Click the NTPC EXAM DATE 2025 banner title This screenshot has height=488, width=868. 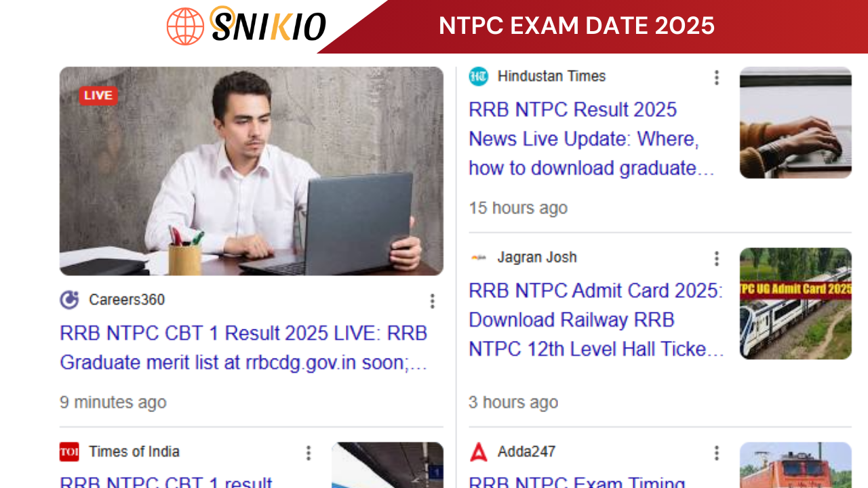click(x=576, y=26)
